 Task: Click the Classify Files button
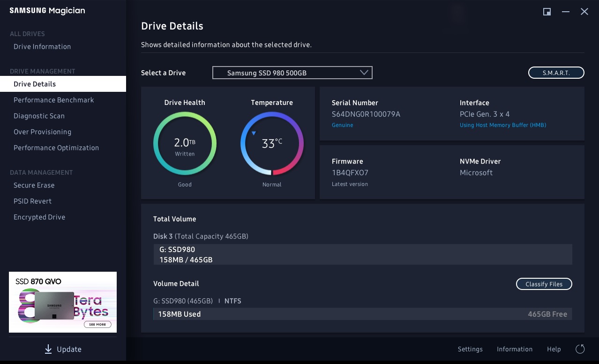[544, 284]
